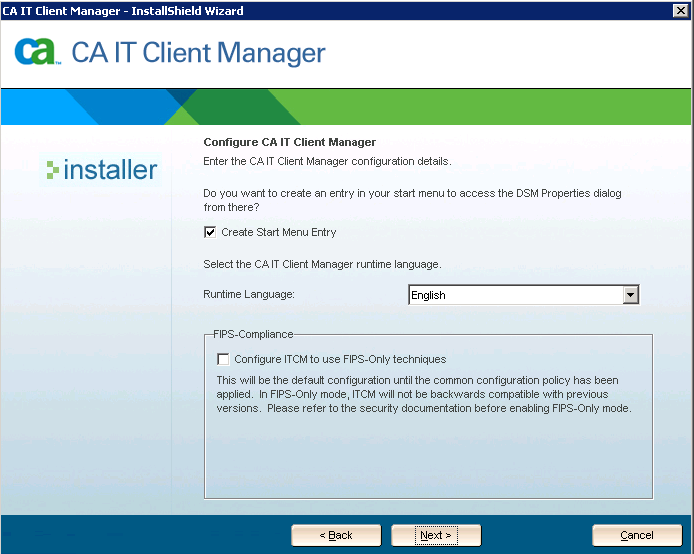Cancel the installation wizard

pyautogui.click(x=637, y=535)
